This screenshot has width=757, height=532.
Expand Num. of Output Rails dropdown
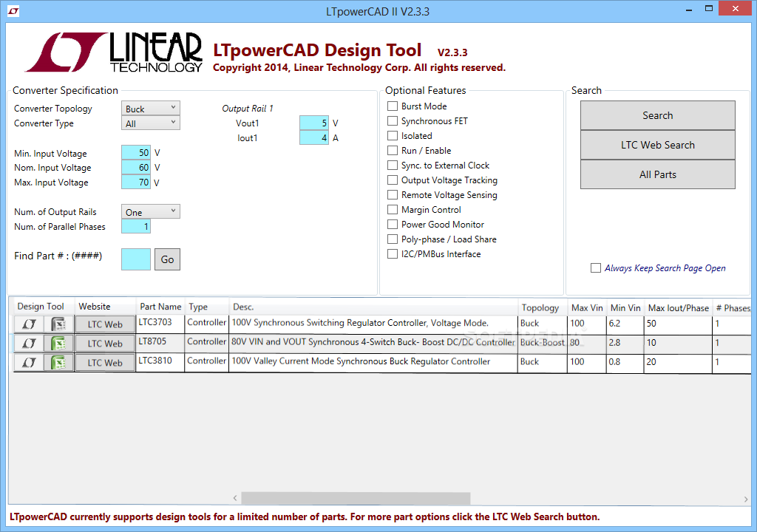coord(151,211)
